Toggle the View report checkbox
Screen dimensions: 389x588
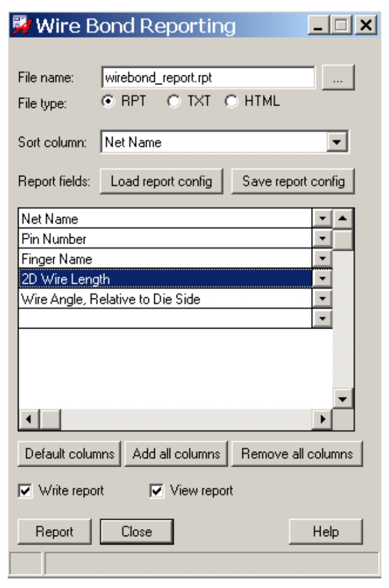click(x=157, y=491)
